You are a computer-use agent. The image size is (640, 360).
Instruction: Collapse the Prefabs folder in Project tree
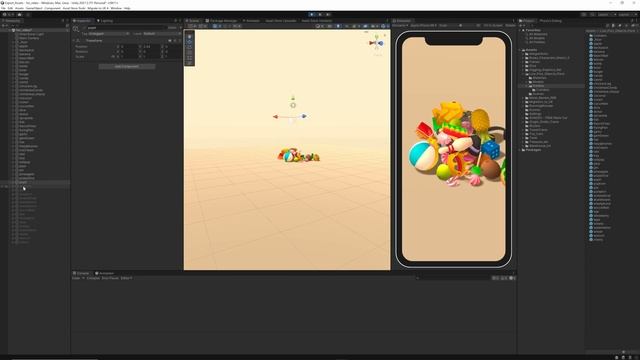pos(527,86)
